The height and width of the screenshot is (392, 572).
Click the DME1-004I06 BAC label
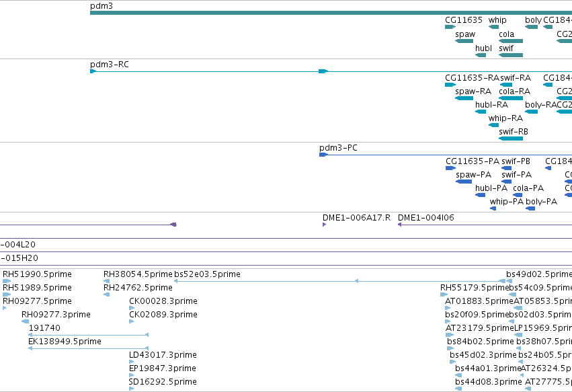(425, 218)
